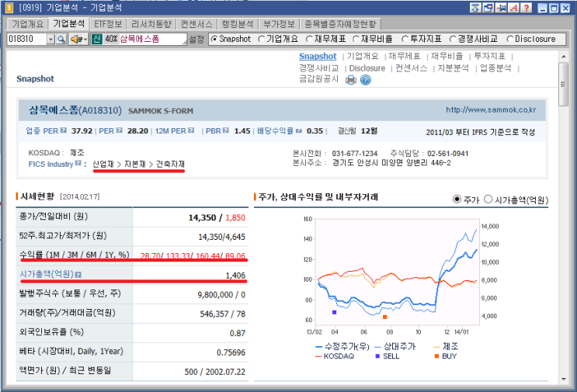Click help icon next to 12M PER
The image size is (577, 392).
191,130
